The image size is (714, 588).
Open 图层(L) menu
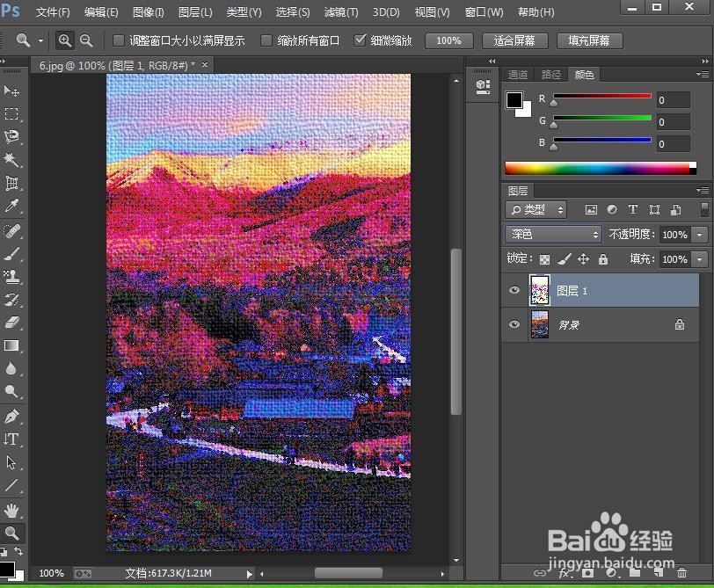195,12
